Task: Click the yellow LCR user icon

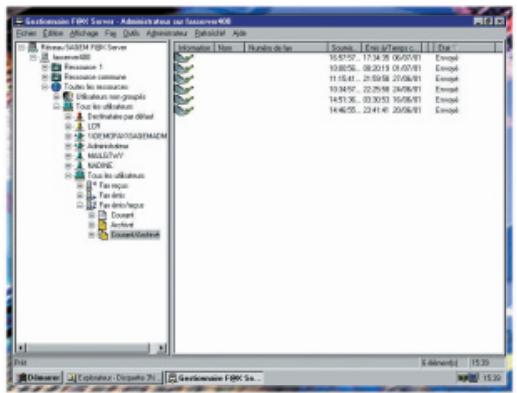Action: (80, 127)
